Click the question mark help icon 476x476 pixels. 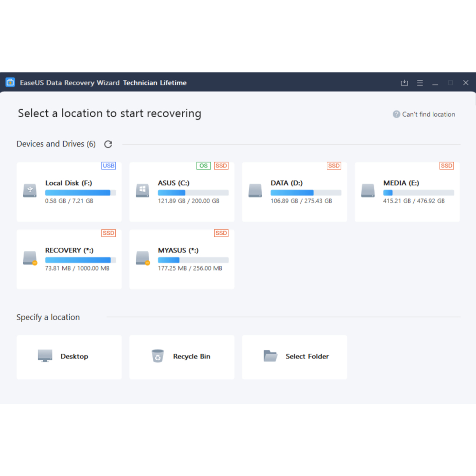pyautogui.click(x=396, y=114)
